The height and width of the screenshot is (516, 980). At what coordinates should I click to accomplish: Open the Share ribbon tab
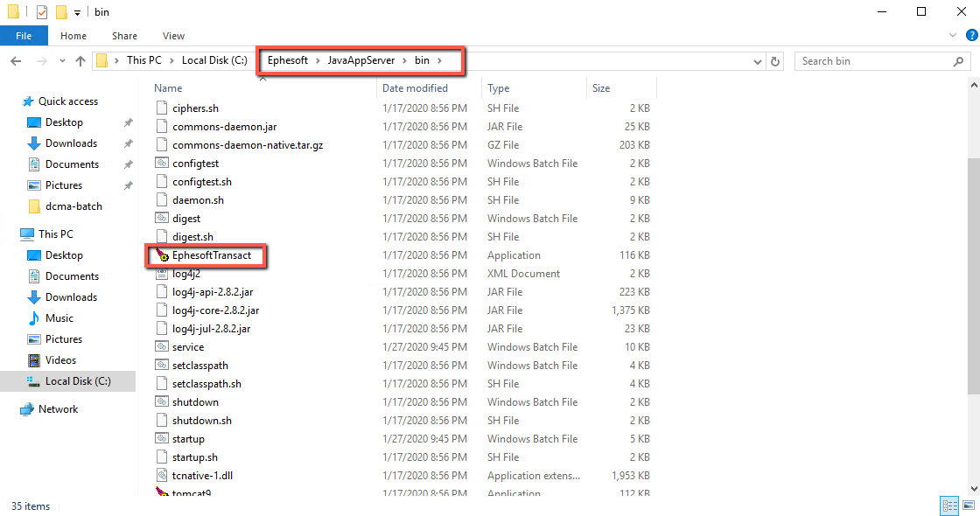pyautogui.click(x=124, y=36)
